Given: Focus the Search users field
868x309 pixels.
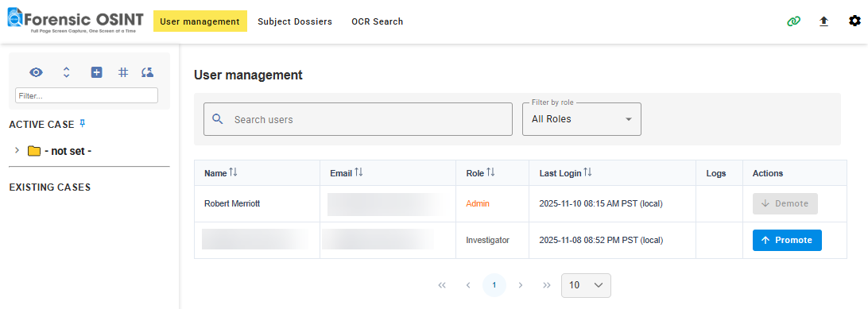Looking at the screenshot, I should click(x=358, y=119).
